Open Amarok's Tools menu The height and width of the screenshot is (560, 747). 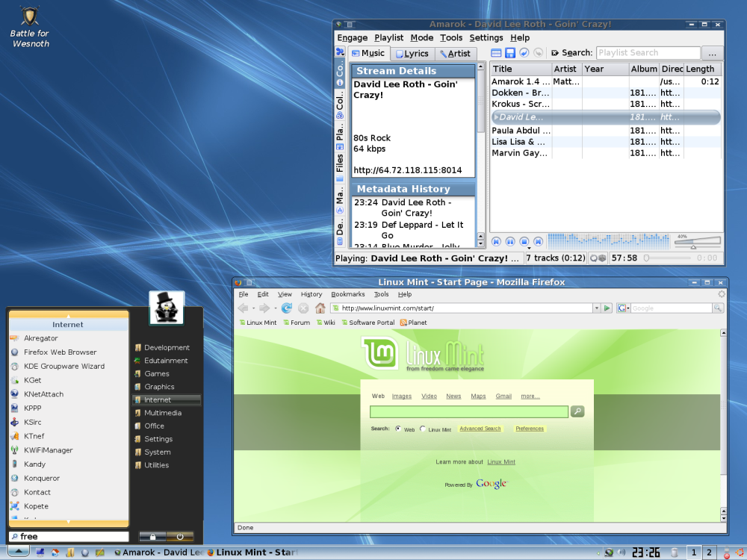(x=450, y=37)
